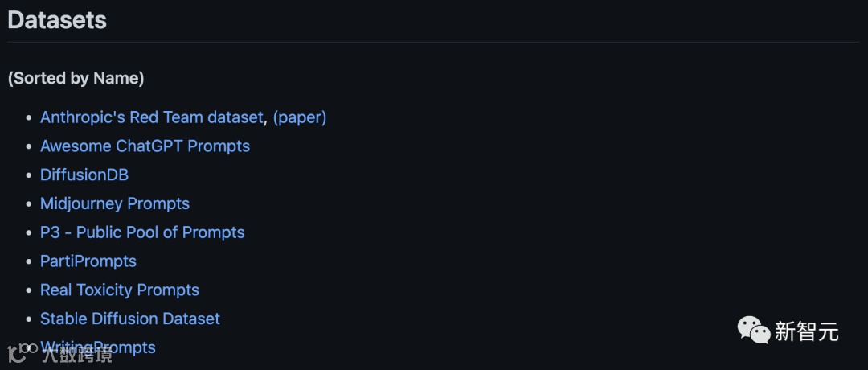Image resolution: width=868 pixels, height=370 pixels.
Task: Follow the Midjourney Prompts link
Action: 115,203
